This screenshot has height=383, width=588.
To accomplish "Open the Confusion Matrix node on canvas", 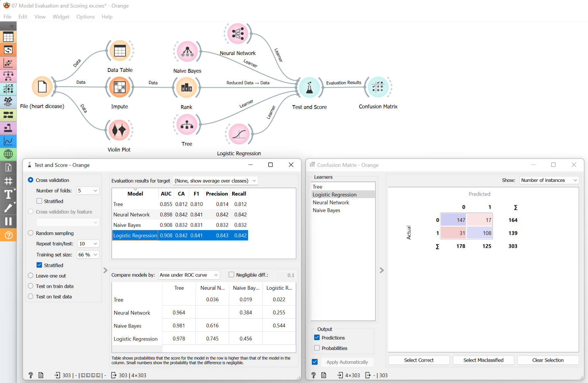I will [378, 87].
